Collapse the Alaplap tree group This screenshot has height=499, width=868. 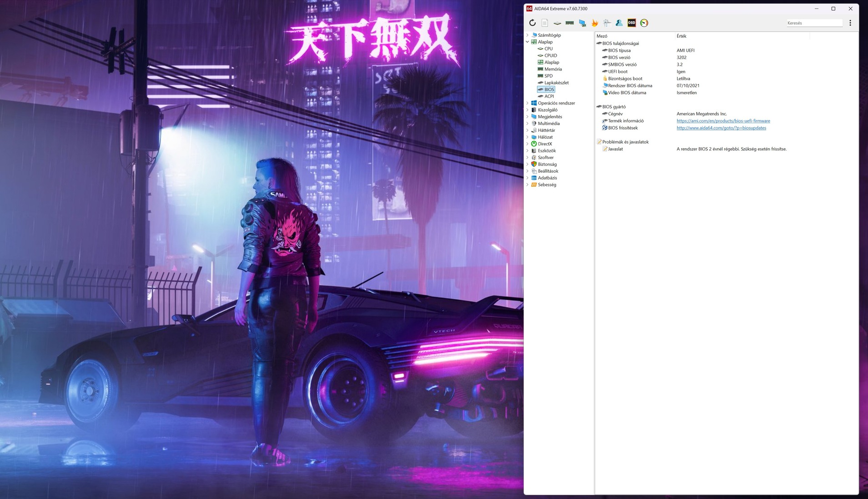click(x=527, y=42)
